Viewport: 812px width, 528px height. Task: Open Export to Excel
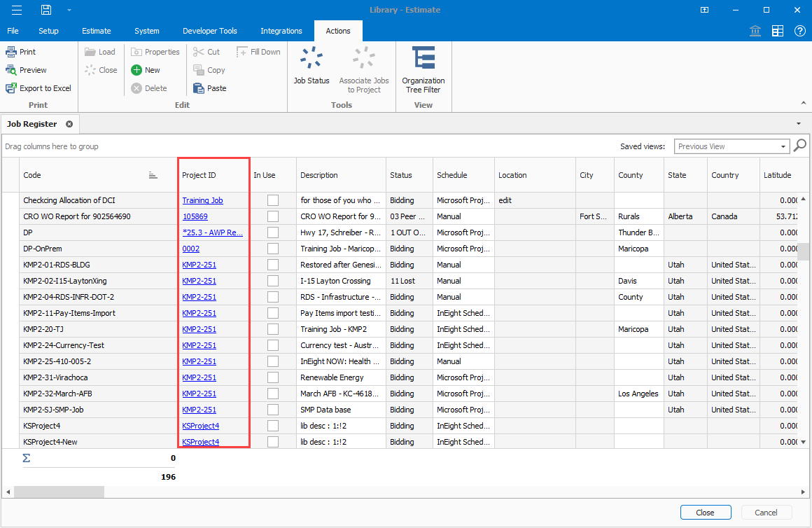[x=38, y=88]
